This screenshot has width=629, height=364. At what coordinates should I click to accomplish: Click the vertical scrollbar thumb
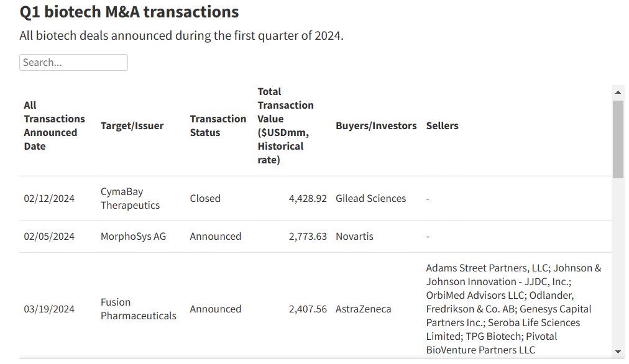[x=618, y=139]
